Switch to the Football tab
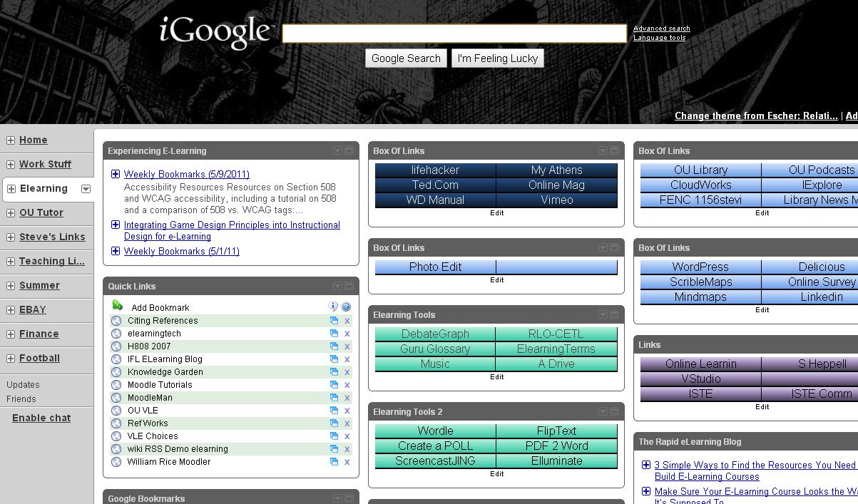Screen dimensions: 858x504 click(39, 358)
